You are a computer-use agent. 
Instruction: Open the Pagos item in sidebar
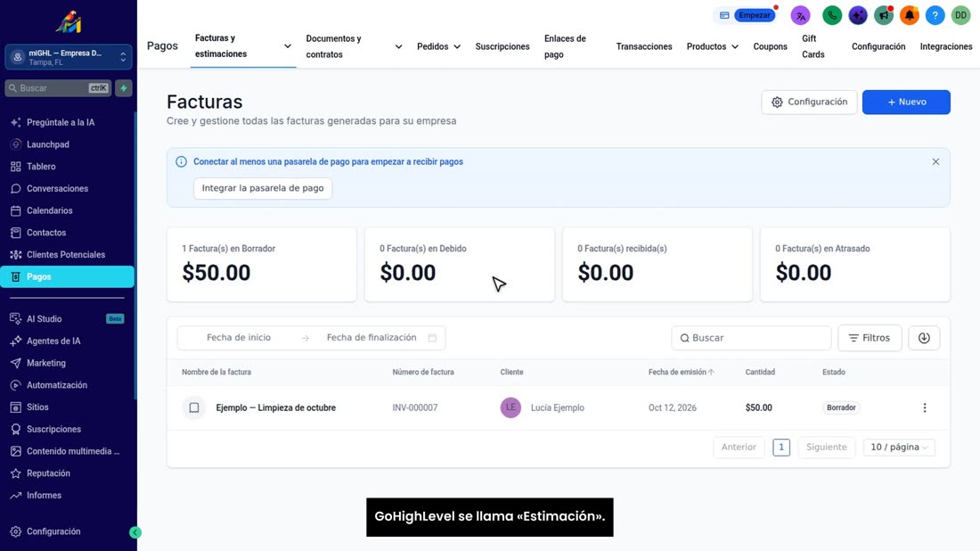pyautogui.click(x=67, y=276)
